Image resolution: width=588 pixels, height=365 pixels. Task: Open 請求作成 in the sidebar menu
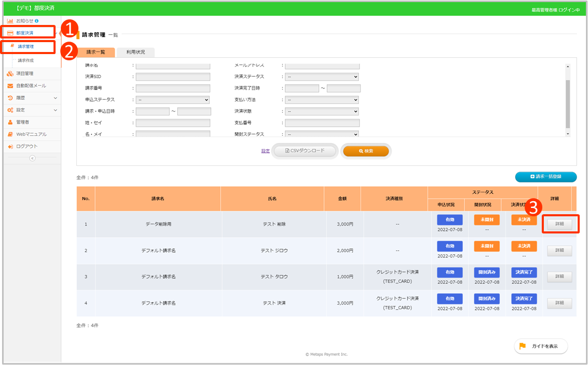click(26, 61)
